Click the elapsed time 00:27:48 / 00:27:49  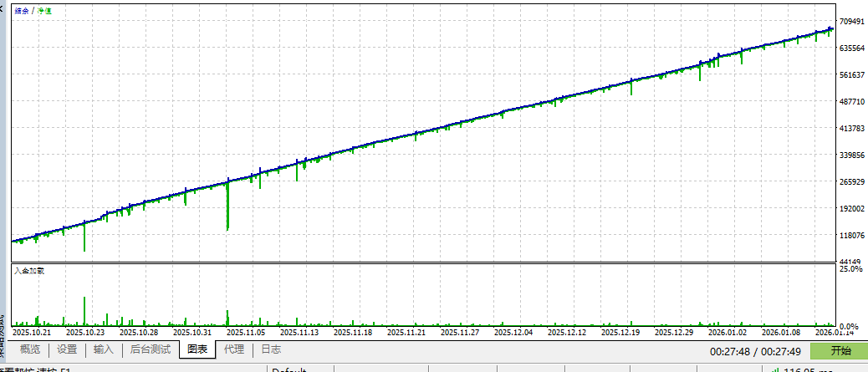[x=755, y=351]
